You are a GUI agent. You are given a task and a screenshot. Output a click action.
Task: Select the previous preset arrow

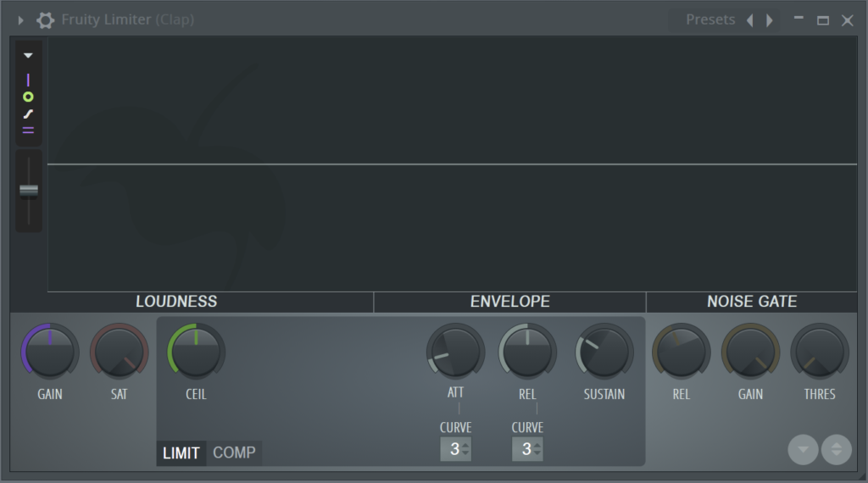tap(750, 20)
